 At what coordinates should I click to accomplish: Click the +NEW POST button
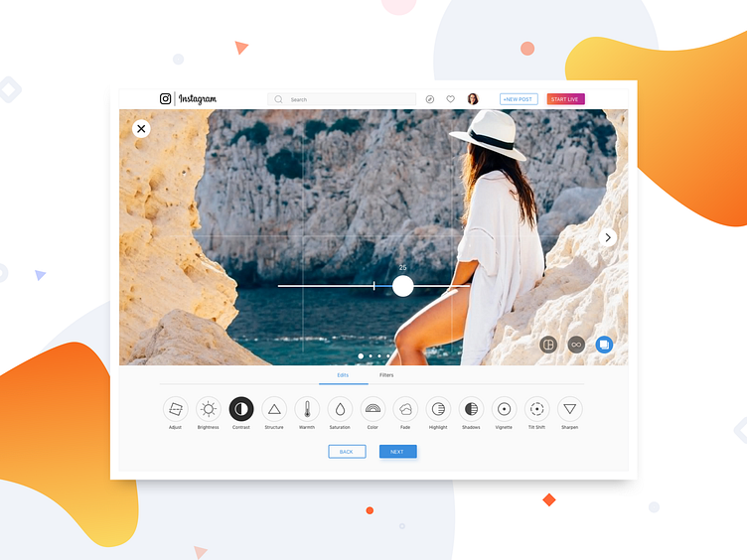pyautogui.click(x=519, y=99)
